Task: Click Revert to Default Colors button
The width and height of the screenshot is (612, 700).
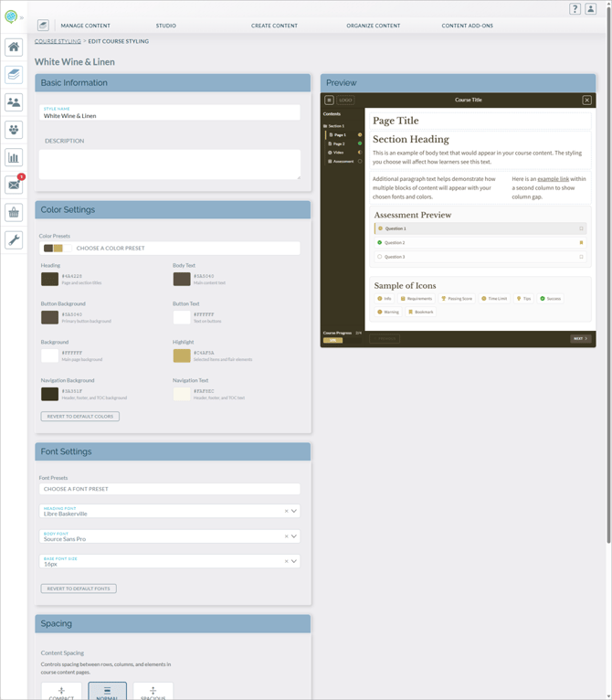Action: [x=80, y=417]
